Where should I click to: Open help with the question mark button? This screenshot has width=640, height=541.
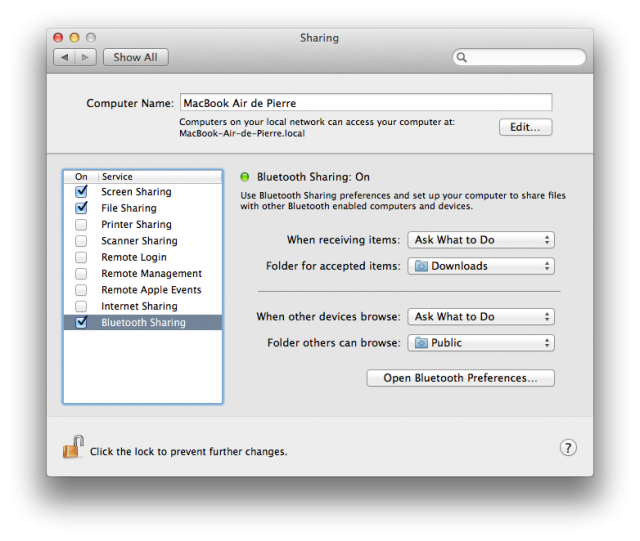tap(568, 447)
